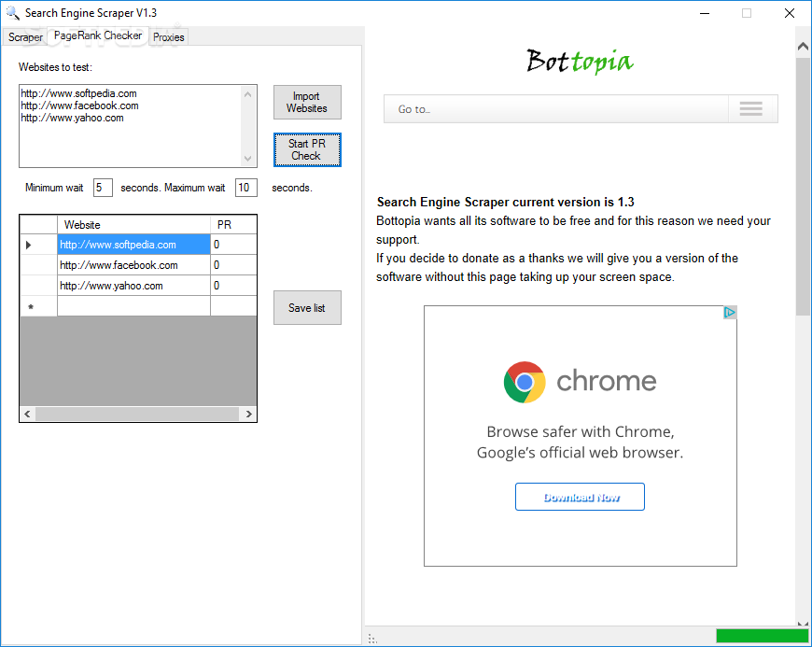
Task: Click the results grid right scroll arrow
Action: tap(248, 414)
